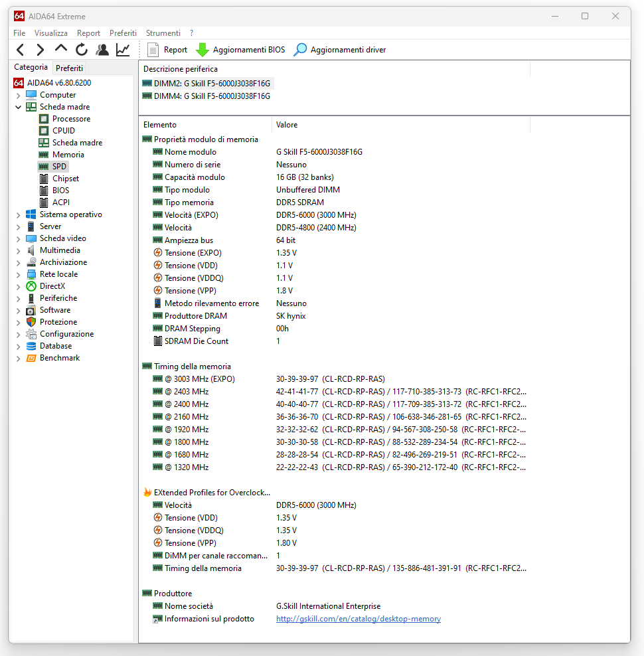The image size is (644, 656).
Task: Click the Aggiornamenti driver button label
Action: [348, 50]
